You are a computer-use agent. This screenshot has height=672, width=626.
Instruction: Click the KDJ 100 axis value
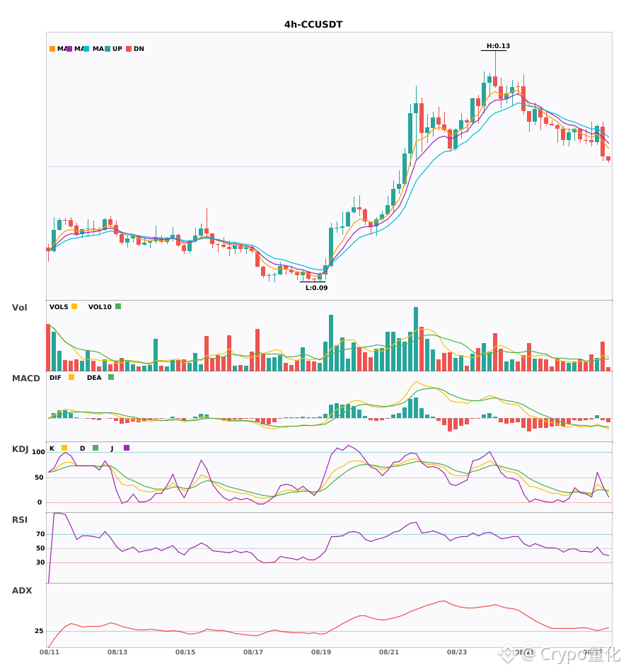(38, 452)
